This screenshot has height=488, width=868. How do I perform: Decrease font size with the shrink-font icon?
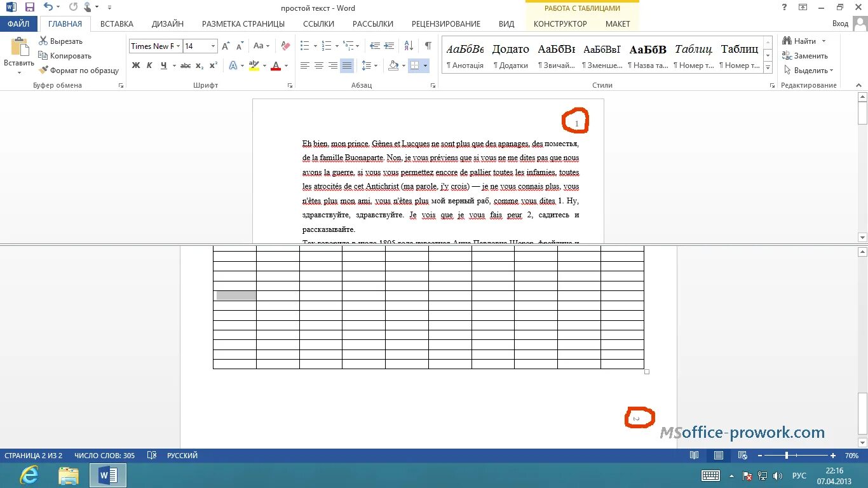(x=240, y=46)
